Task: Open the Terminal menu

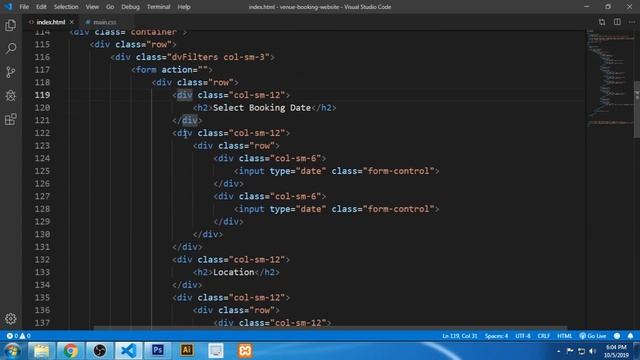Action: click(x=158, y=7)
